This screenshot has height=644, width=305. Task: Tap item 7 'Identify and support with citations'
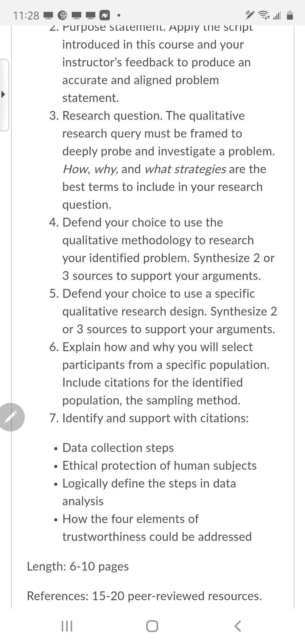pyautogui.click(x=149, y=418)
